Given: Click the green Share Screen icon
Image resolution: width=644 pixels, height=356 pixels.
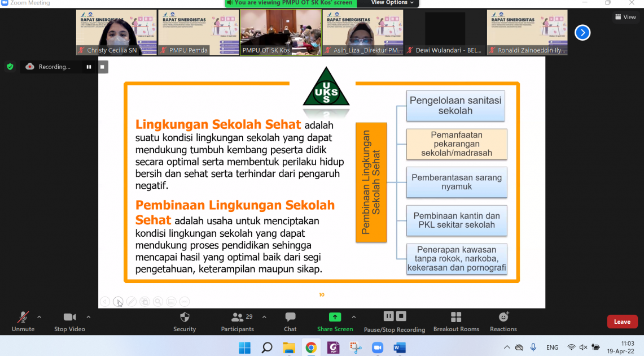Looking at the screenshot, I should pos(335,318).
